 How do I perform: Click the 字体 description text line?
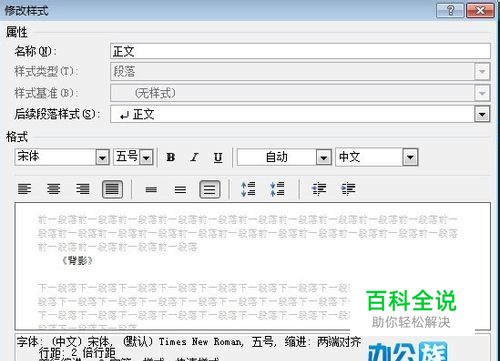tap(189, 342)
